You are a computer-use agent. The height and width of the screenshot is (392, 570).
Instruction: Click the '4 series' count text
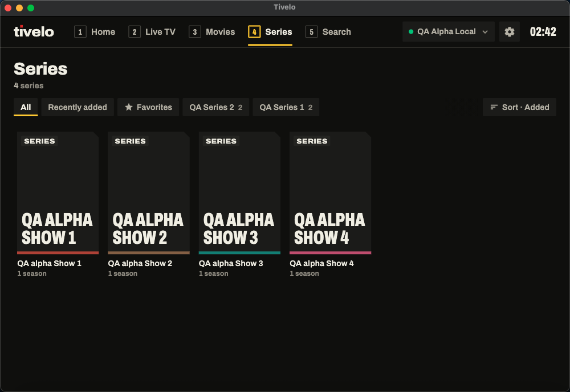click(28, 85)
